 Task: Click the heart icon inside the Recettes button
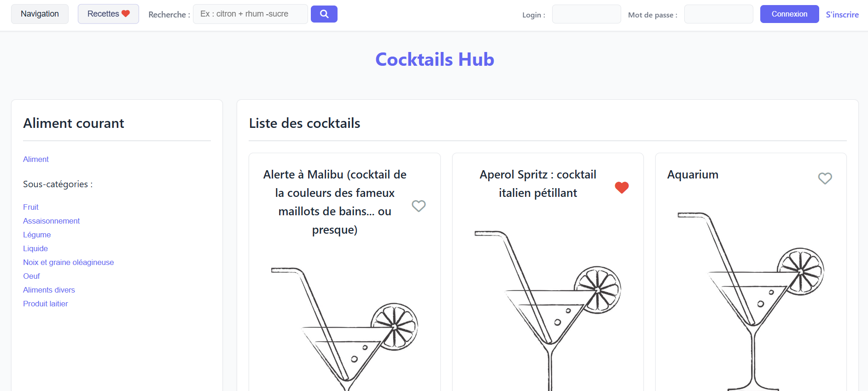click(x=125, y=14)
